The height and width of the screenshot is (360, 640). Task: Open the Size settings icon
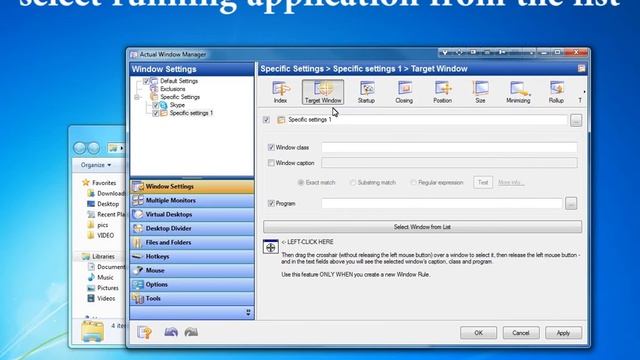(480, 92)
